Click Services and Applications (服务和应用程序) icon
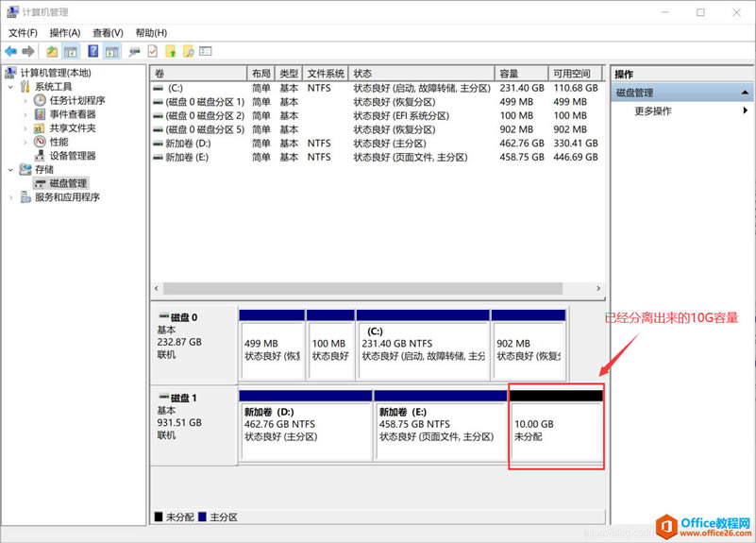This screenshot has height=543, width=756. 25,197
